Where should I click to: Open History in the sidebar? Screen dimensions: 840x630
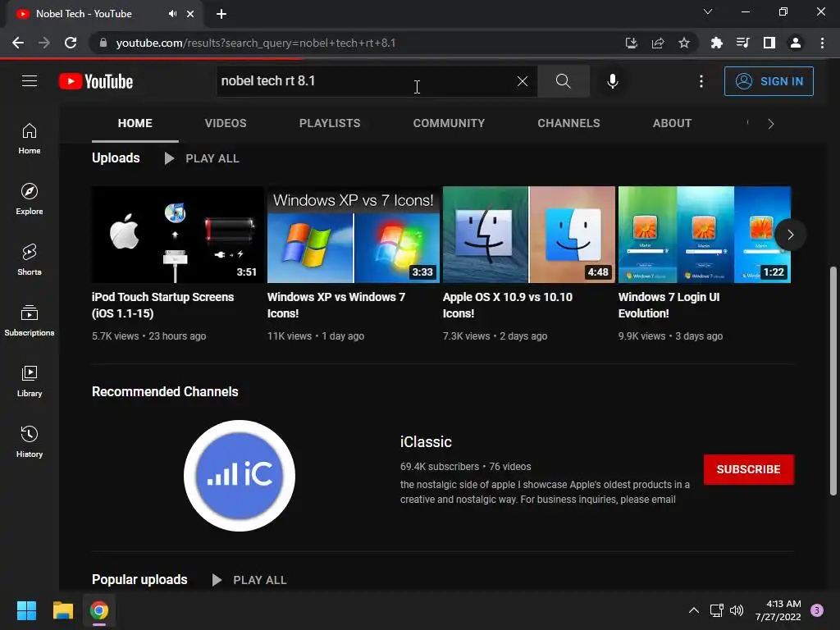[30, 441]
